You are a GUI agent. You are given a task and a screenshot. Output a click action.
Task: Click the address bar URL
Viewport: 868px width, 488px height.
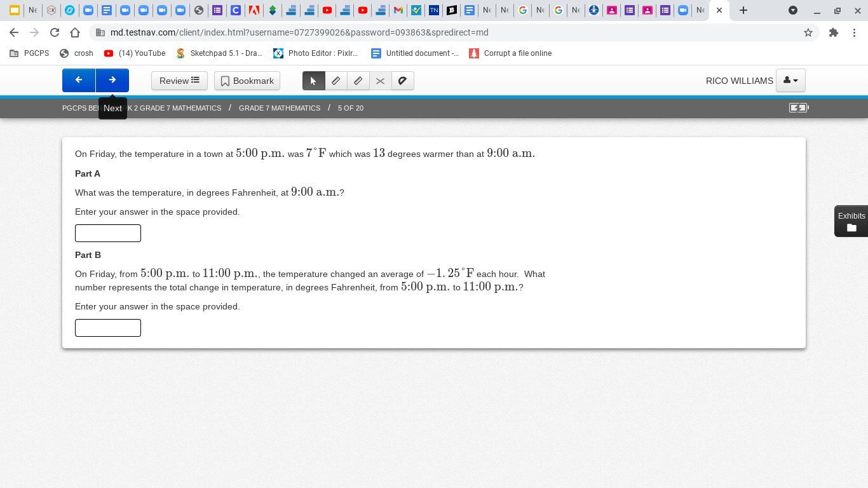(299, 32)
